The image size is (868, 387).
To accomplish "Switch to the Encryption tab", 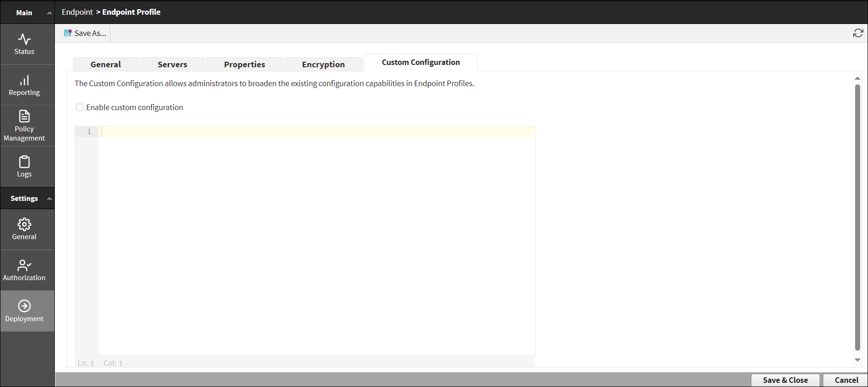I will point(323,64).
